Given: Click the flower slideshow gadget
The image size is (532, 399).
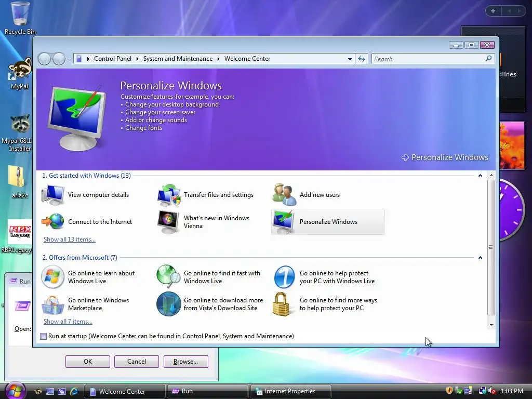Looking at the screenshot, I should [511, 145].
